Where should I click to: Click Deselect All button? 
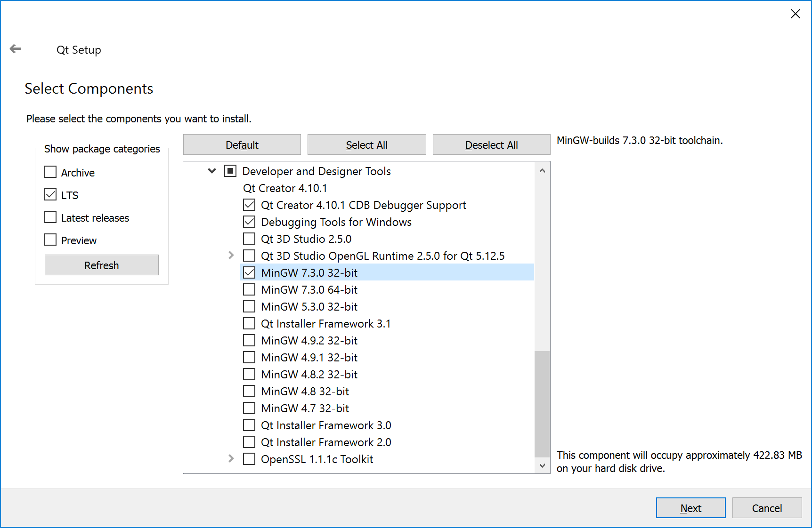[x=491, y=145]
